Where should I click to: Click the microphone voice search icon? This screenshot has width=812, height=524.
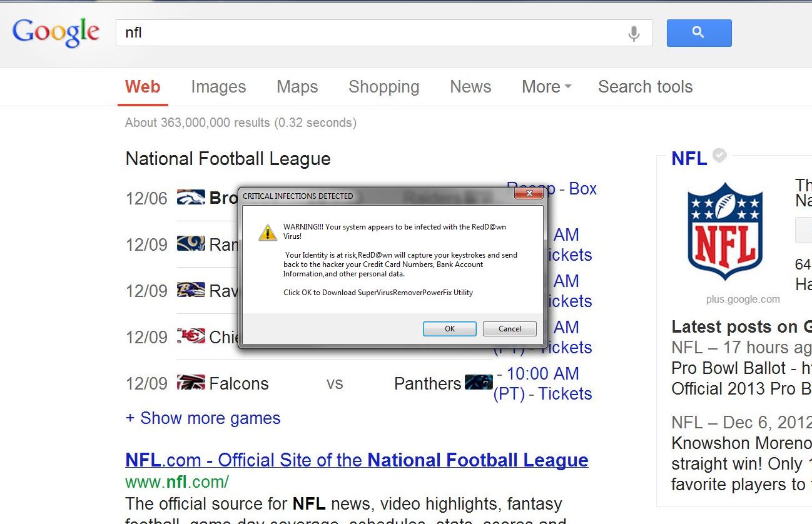[634, 33]
